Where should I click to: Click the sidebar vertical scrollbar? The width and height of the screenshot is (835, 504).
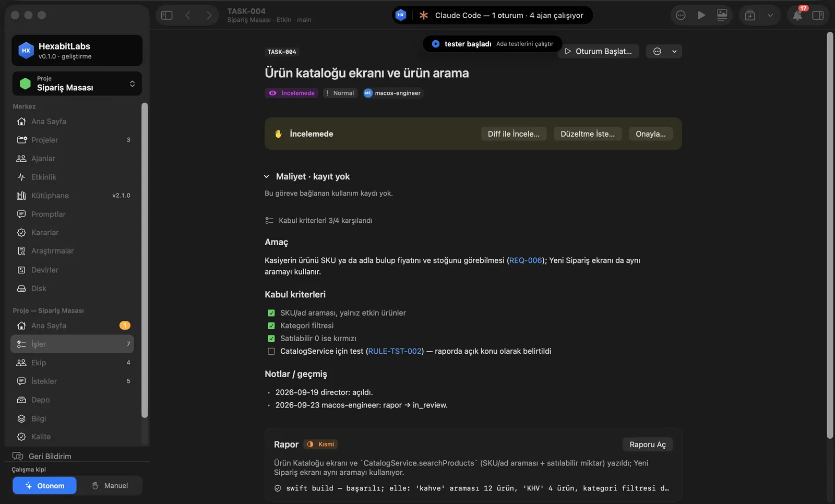tap(145, 260)
